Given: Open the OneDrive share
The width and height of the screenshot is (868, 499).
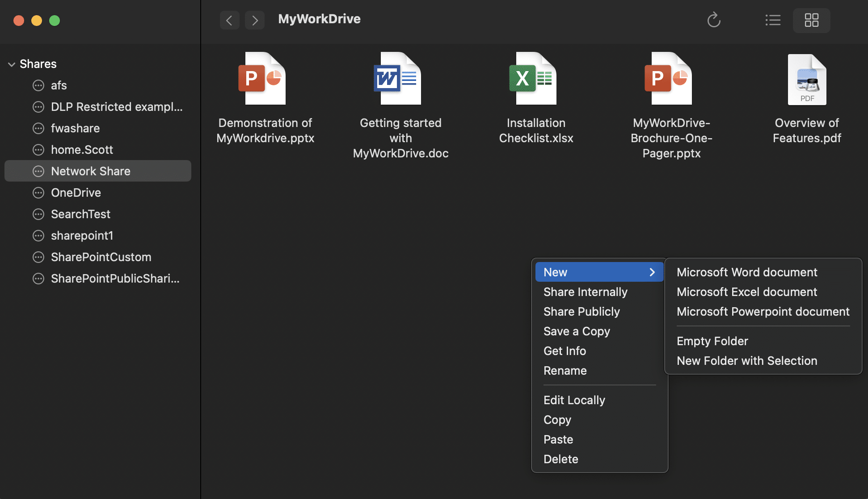Looking at the screenshot, I should (x=76, y=193).
